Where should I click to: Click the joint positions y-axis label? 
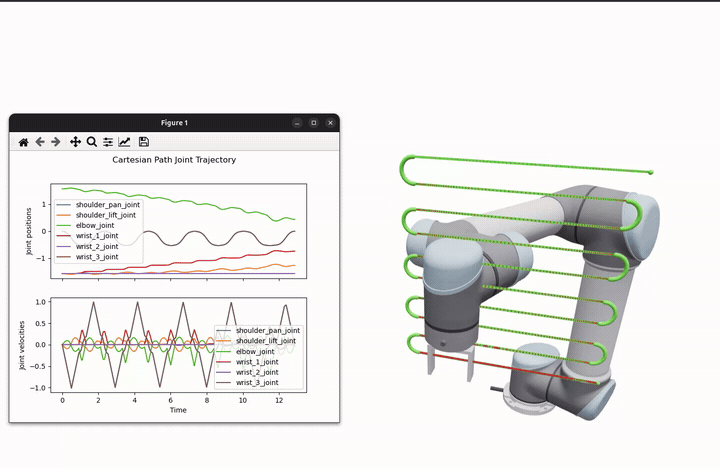(29, 231)
